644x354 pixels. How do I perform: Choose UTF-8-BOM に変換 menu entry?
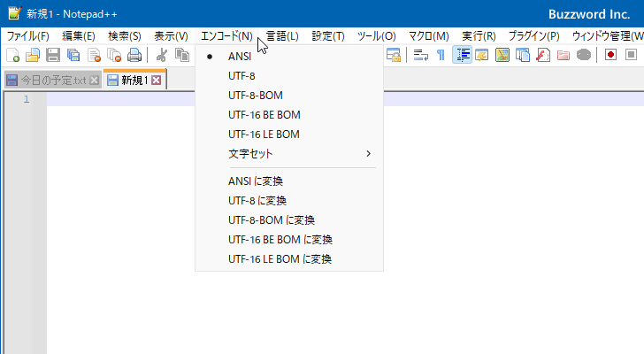click(x=289, y=220)
